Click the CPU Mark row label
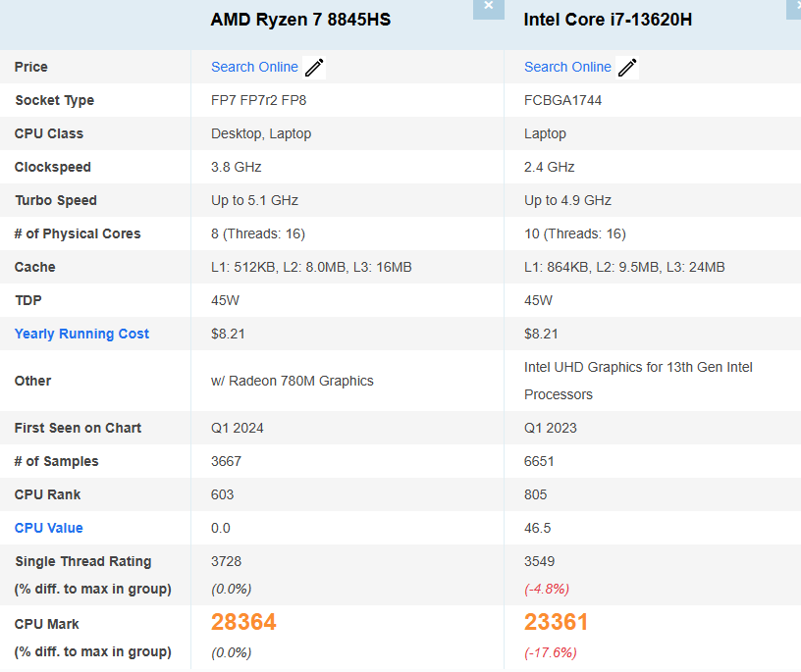The width and height of the screenshot is (801, 672). click(46, 624)
